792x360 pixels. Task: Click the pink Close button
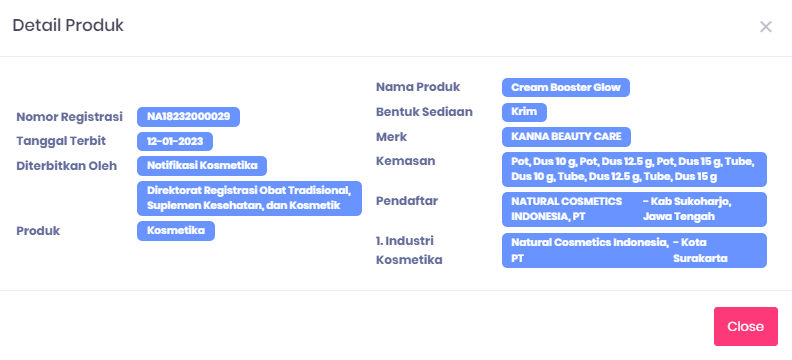click(x=746, y=327)
